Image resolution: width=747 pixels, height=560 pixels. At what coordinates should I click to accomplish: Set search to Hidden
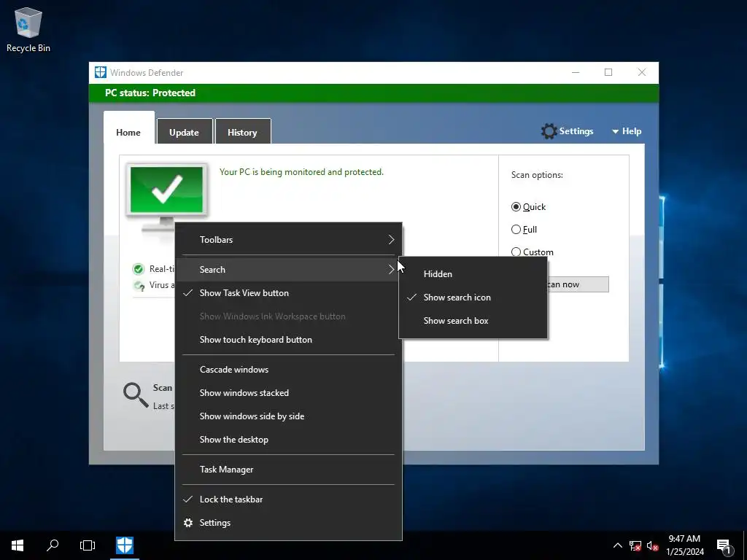(473, 274)
